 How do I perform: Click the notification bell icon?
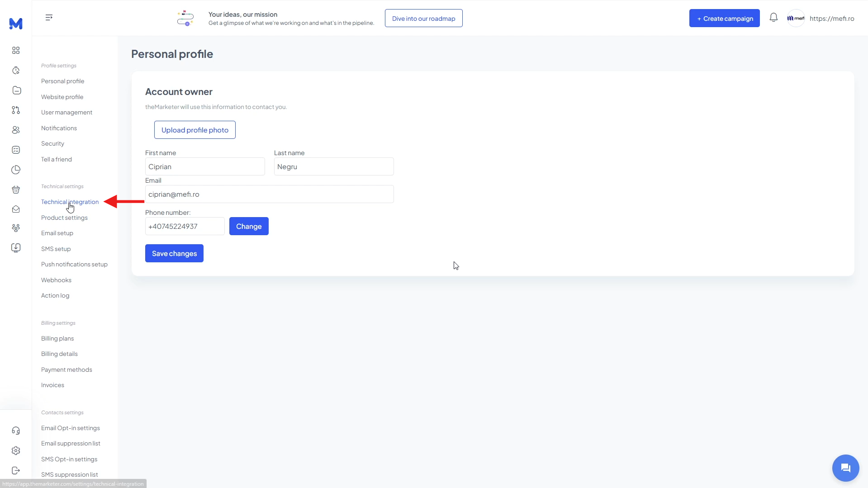773,18
